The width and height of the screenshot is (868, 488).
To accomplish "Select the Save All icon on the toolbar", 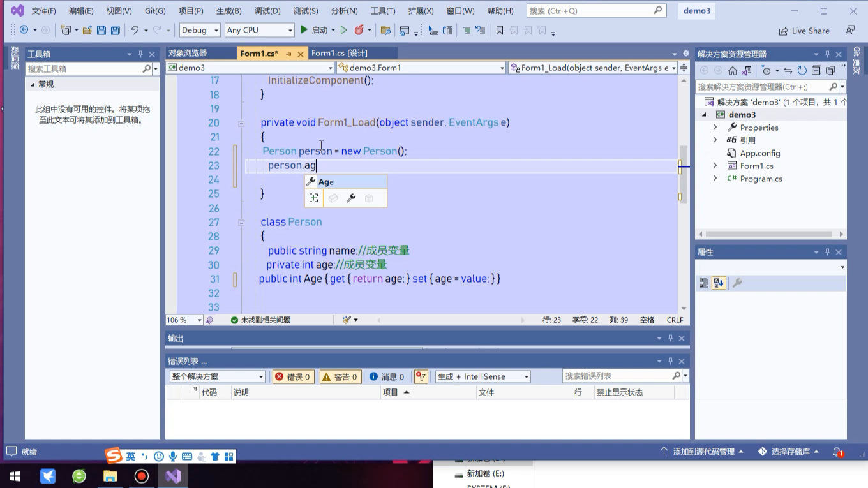I will [x=115, y=30].
